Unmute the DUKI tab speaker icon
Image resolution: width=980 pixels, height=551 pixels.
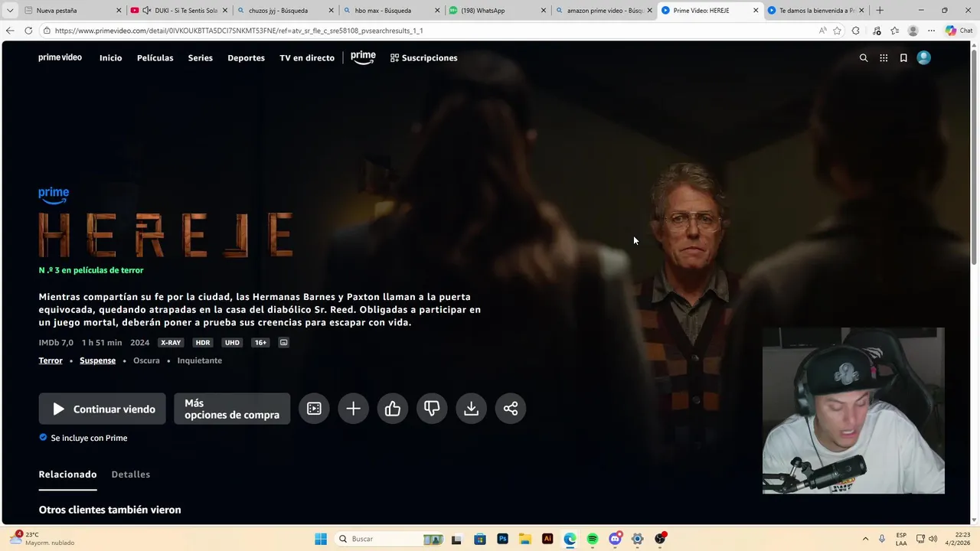pyautogui.click(x=146, y=11)
